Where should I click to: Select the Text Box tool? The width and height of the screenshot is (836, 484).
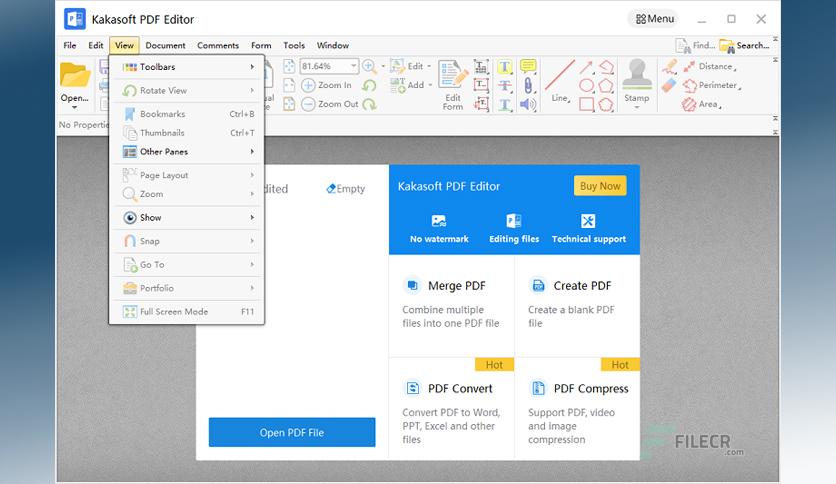[x=481, y=85]
